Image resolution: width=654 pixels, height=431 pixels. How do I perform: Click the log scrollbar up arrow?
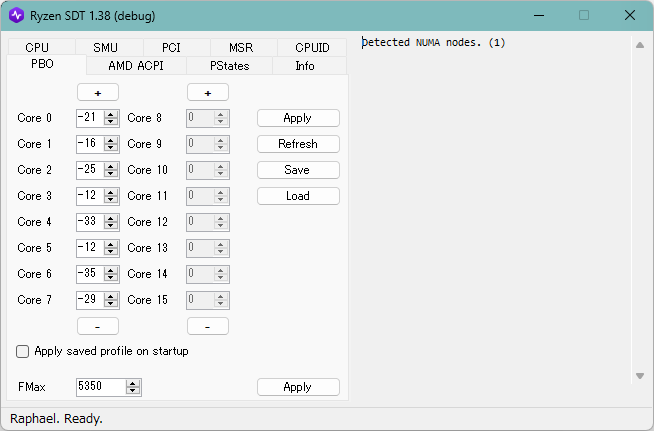640,45
